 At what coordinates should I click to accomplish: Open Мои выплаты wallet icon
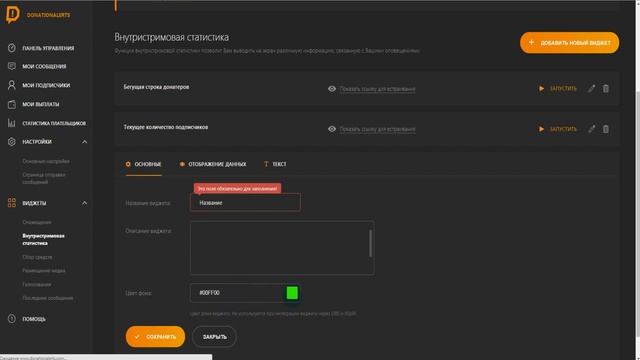click(11, 104)
